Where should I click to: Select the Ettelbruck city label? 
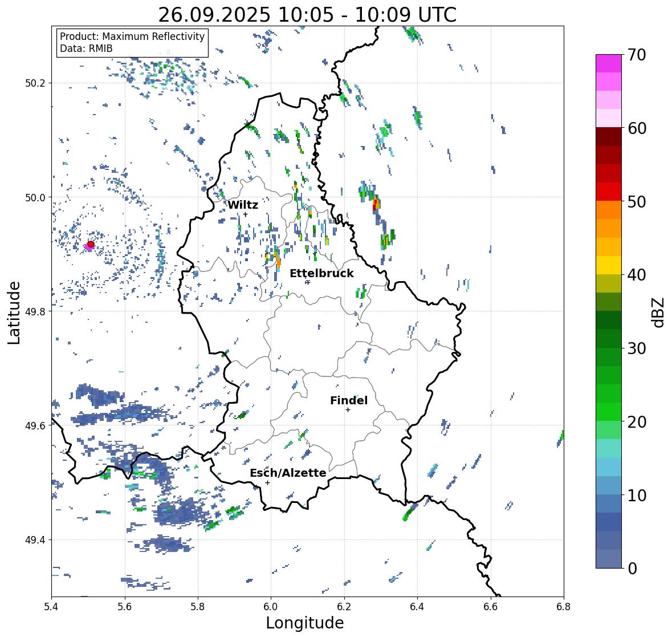(x=321, y=274)
